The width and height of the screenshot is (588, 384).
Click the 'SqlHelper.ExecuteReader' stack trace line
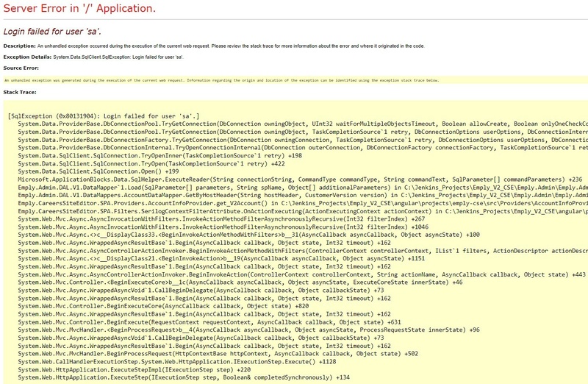(x=300, y=179)
